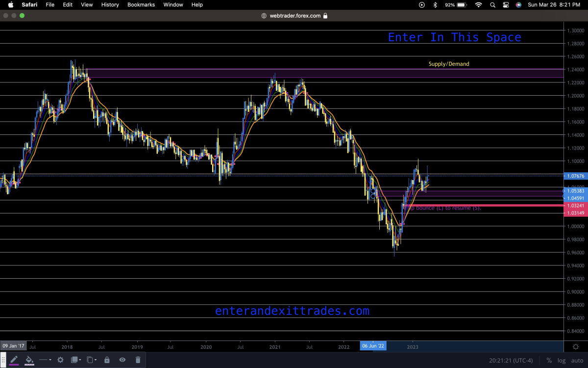Open the visual order layers dropdown
This screenshot has height=368, width=588.
coord(75,360)
